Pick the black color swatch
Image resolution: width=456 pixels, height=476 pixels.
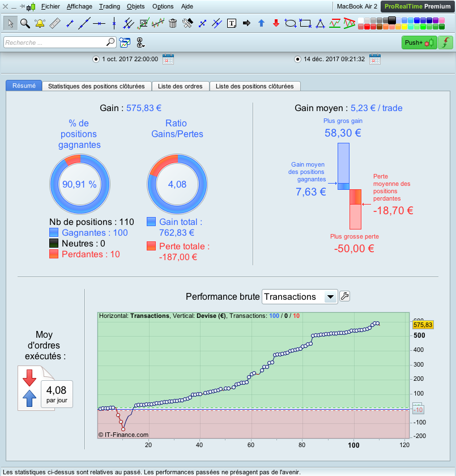click(391, 20)
